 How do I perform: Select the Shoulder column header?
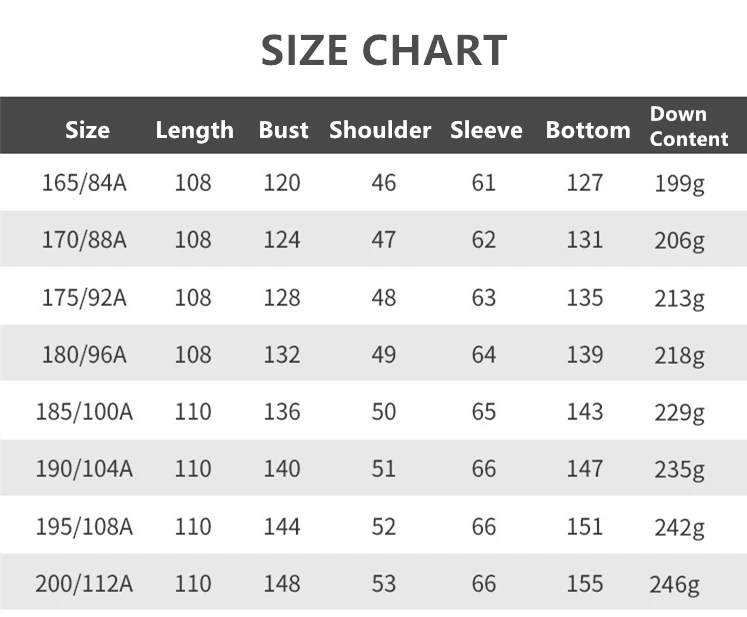click(380, 130)
